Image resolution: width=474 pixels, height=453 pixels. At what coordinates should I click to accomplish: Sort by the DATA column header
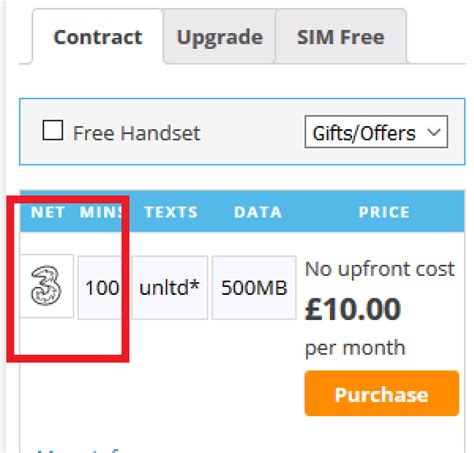258,212
